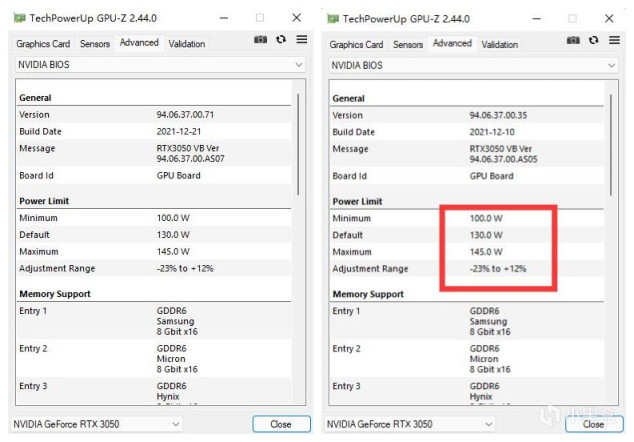Viewport: 634px width, 442px height.
Task: Click Board Id GPU Board in right window
Action: pyautogui.click(x=467, y=176)
